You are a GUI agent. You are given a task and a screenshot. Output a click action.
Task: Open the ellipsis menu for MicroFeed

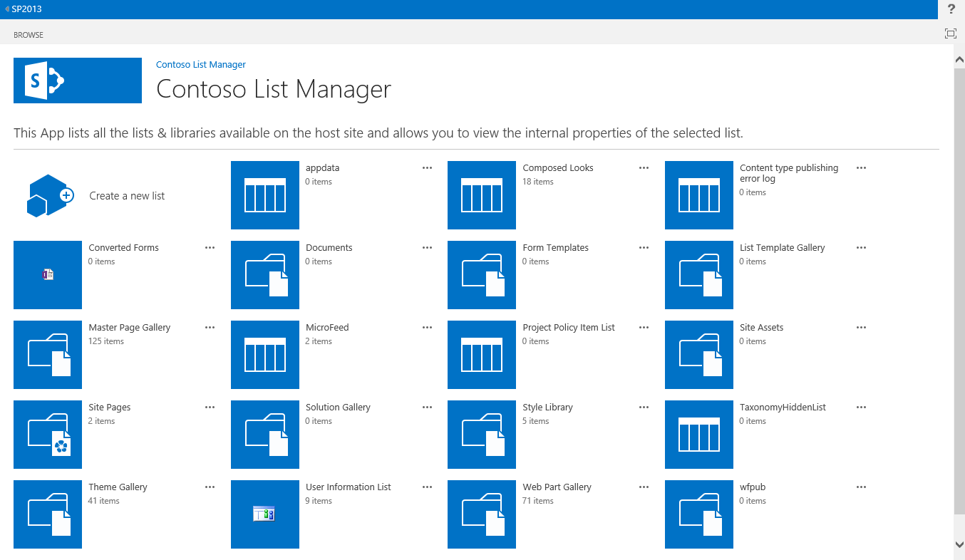coord(427,328)
